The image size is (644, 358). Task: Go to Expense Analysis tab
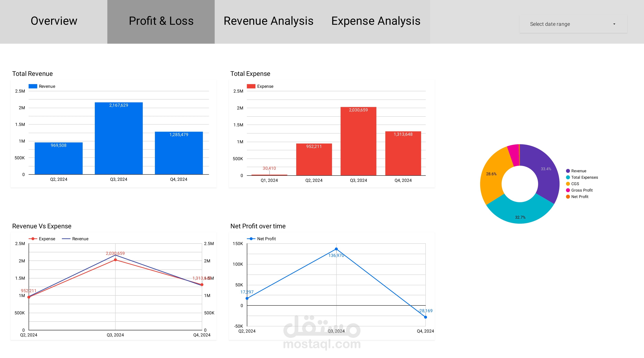376,21
